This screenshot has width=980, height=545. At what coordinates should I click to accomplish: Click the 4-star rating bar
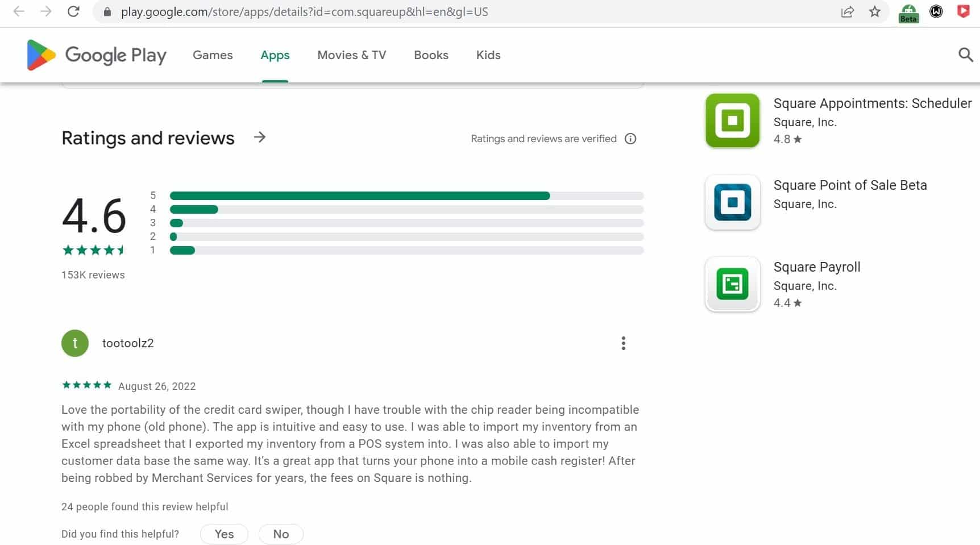pos(406,209)
